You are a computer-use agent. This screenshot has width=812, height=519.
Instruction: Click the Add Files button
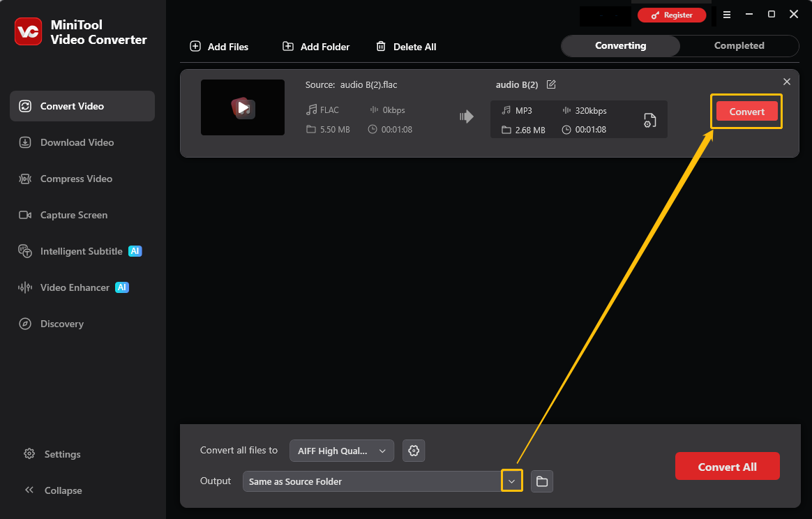[219, 47]
